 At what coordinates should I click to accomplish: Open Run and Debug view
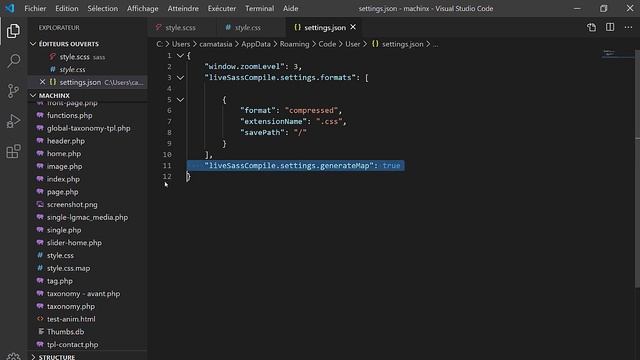point(13,121)
